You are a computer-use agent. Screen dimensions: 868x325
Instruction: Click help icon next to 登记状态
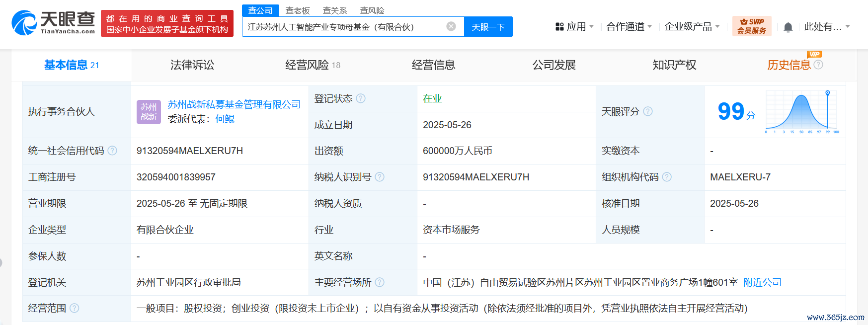pos(361,98)
